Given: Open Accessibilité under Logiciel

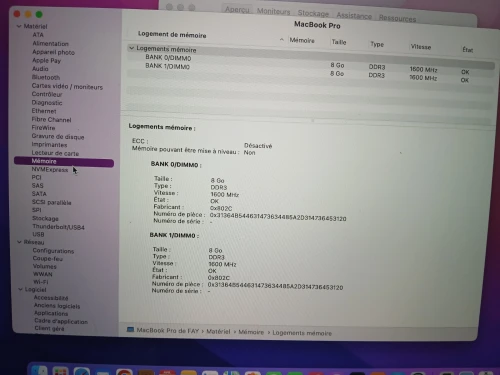Looking at the screenshot, I should (x=51, y=298).
